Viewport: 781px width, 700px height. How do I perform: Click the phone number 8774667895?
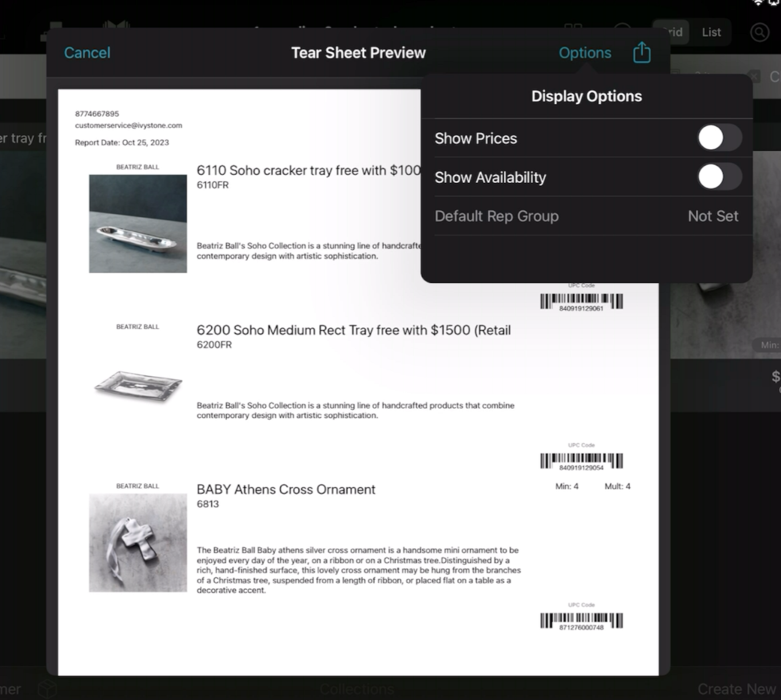click(x=97, y=114)
